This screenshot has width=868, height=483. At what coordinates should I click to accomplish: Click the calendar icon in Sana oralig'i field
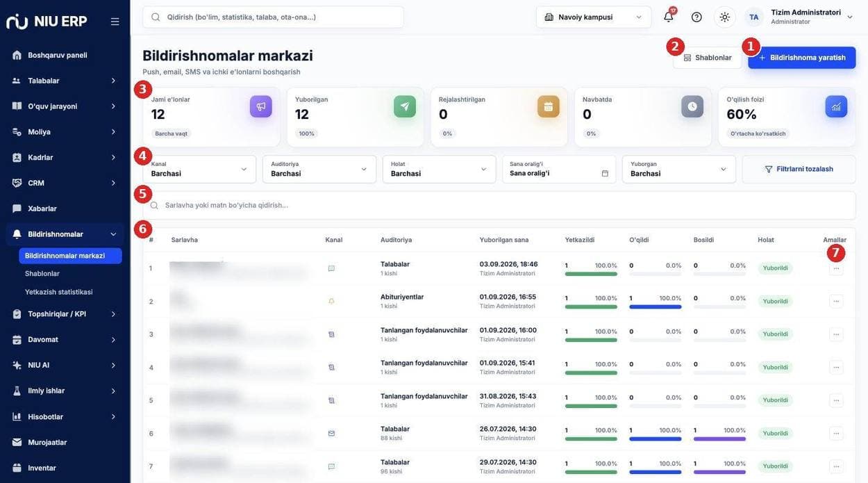(605, 173)
